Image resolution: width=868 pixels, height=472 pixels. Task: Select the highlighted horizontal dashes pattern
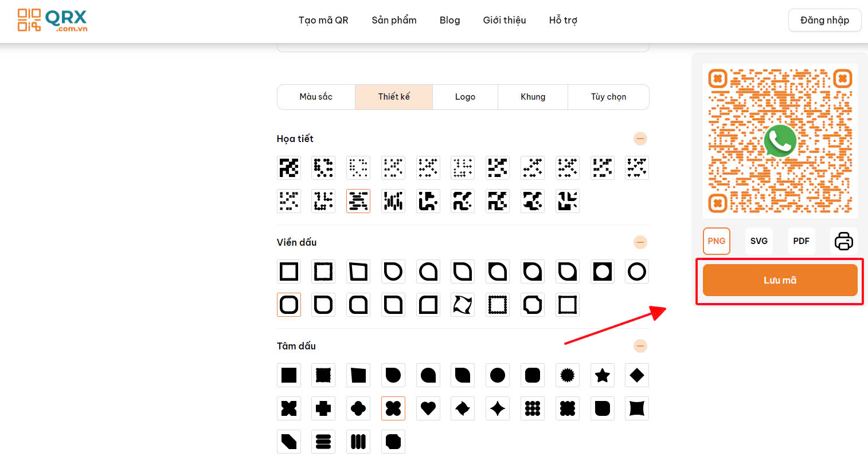coord(358,201)
